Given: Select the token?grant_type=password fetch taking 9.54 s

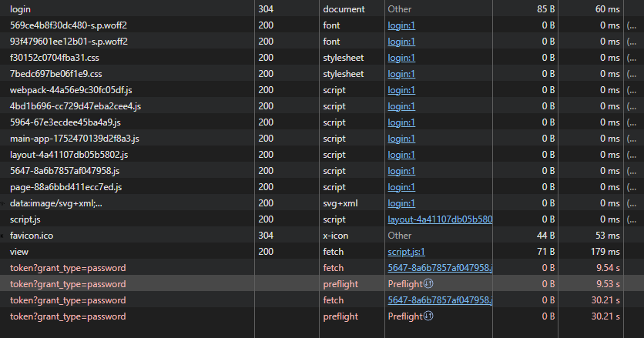Looking at the screenshot, I should 68,268.
